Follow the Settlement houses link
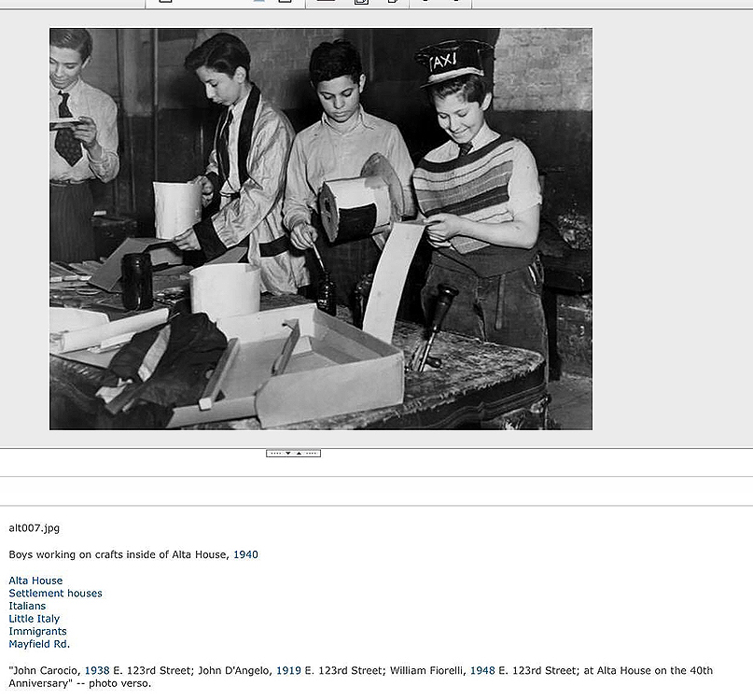Image resolution: width=753 pixels, height=700 pixels. click(55, 594)
